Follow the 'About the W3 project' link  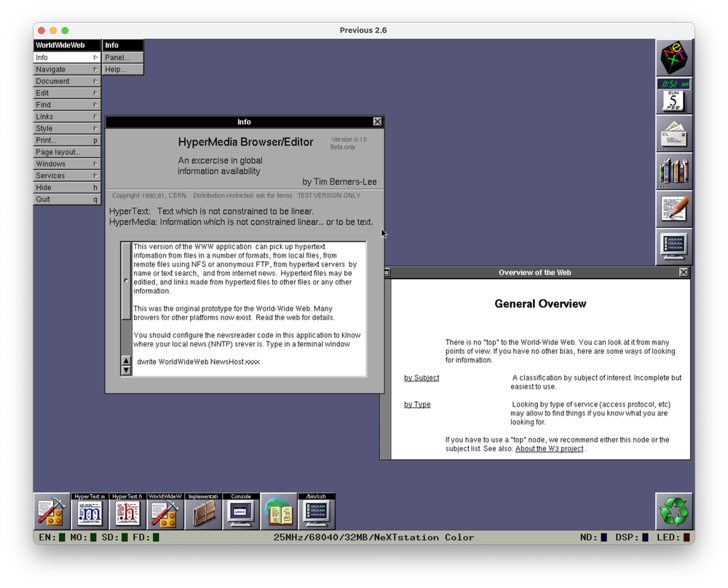pos(549,449)
